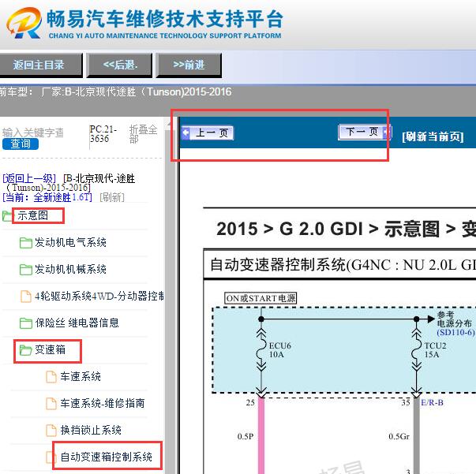Click 刷新当前页 link
The height and width of the screenshot is (474, 476).
pyautogui.click(x=433, y=136)
